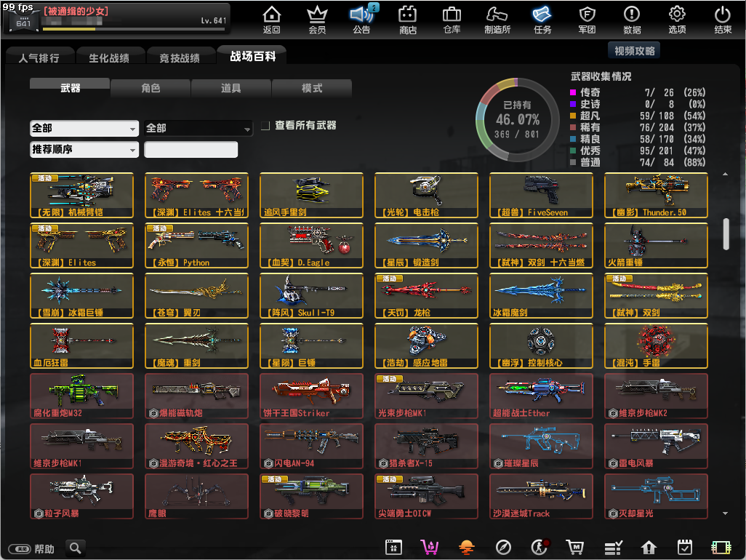Select the 【永恒】Python weapon card
The image size is (746, 560).
click(196, 246)
